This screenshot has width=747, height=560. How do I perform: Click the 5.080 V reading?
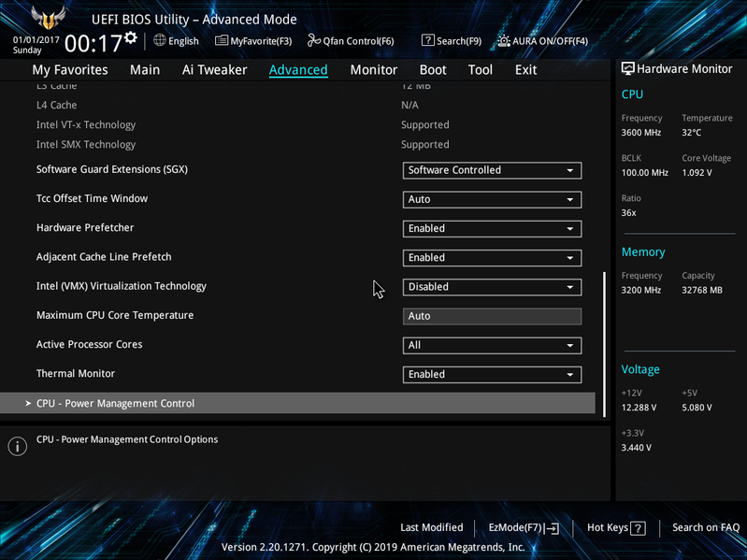point(697,408)
